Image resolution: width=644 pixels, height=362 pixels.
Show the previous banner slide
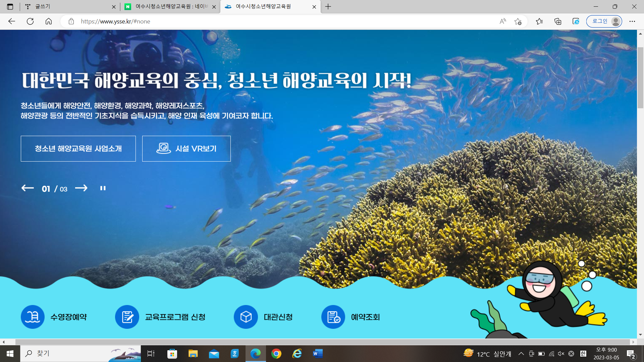(28, 188)
